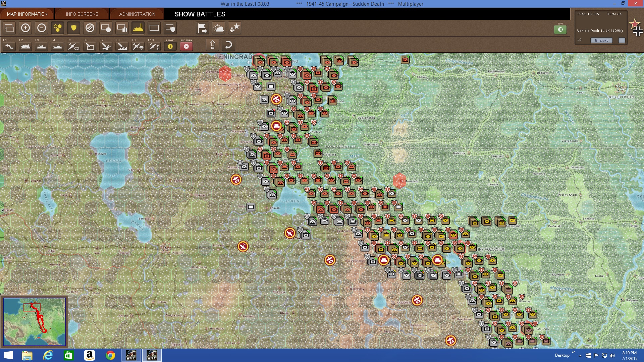
Task: Click the battle marker at map bottom right
Action: (x=451, y=341)
